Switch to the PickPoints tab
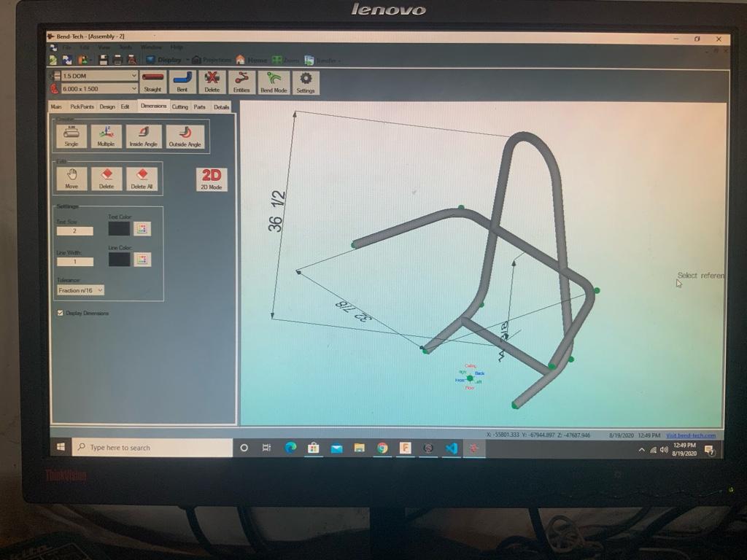 [x=82, y=106]
